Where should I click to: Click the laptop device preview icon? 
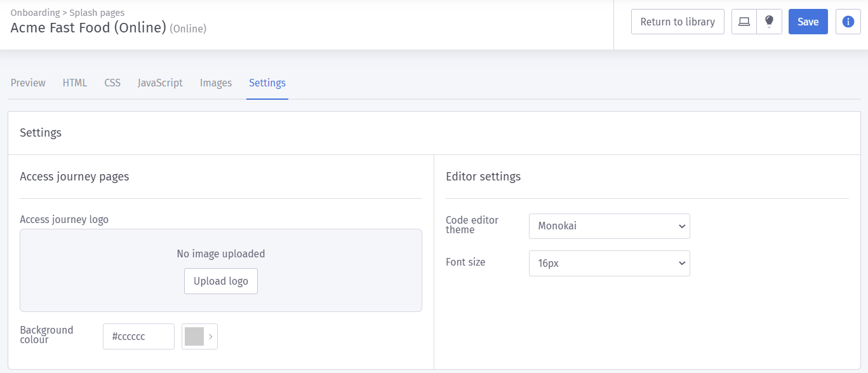[744, 22]
